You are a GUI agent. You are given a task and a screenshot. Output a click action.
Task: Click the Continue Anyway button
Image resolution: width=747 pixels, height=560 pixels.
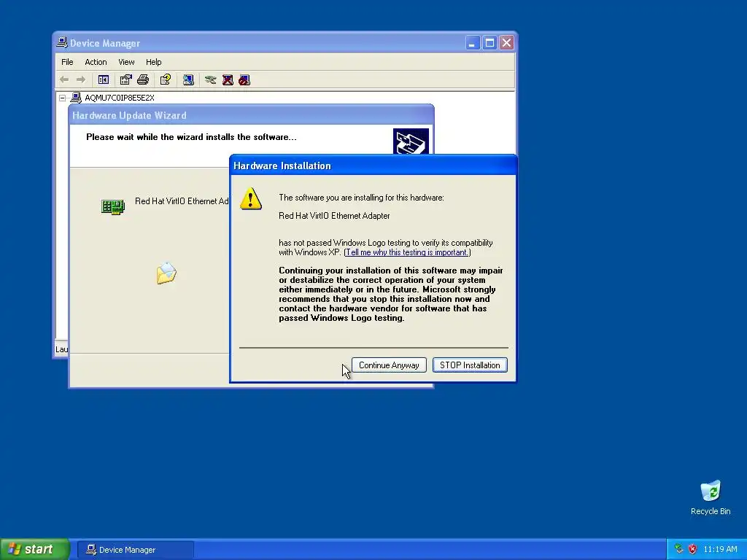(389, 365)
